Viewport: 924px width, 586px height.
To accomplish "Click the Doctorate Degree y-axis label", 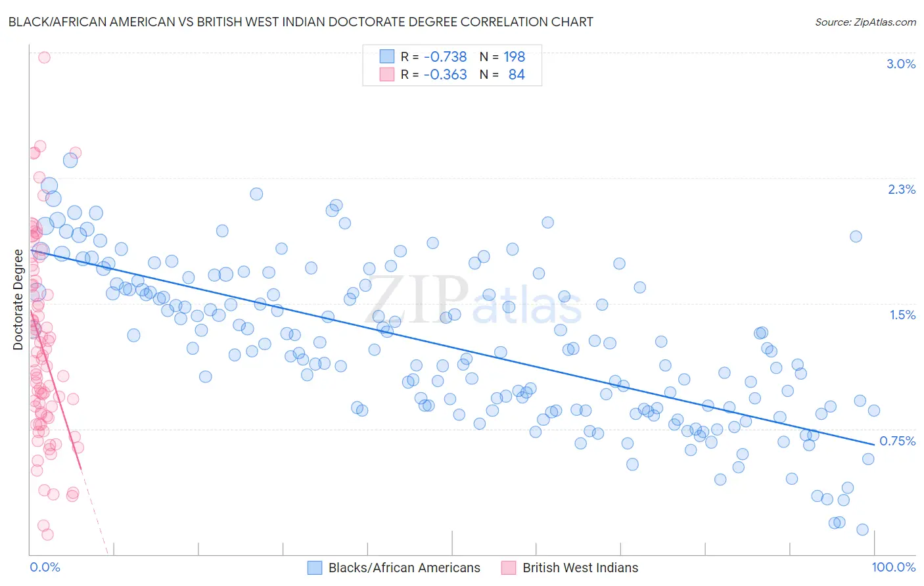I will click(x=18, y=300).
